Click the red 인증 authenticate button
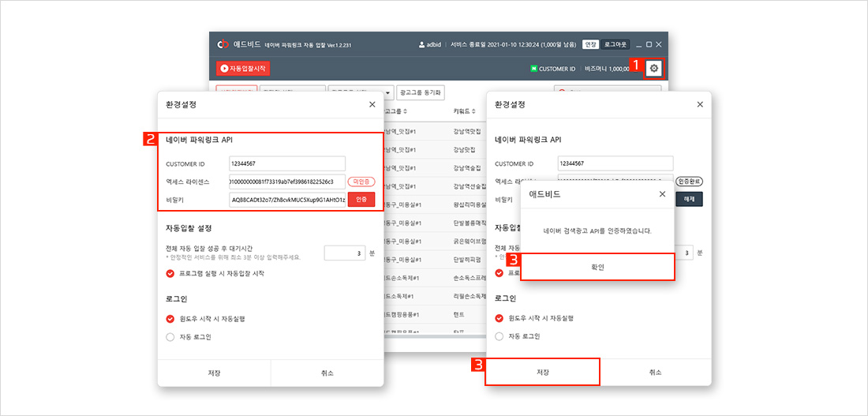 (361, 200)
